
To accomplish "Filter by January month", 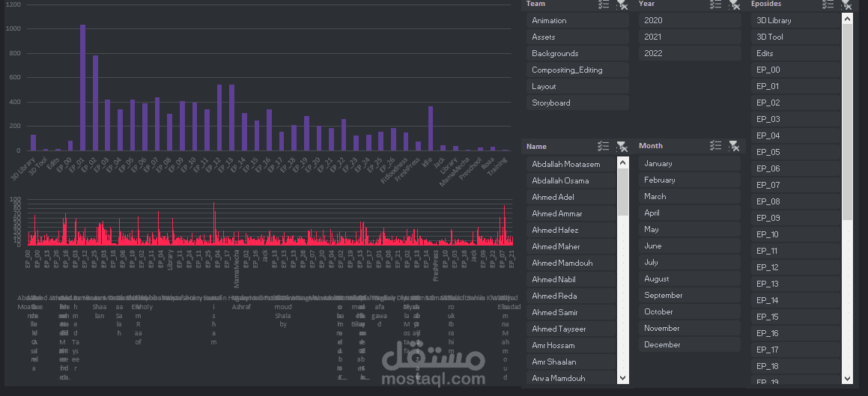I will pyautogui.click(x=690, y=164).
